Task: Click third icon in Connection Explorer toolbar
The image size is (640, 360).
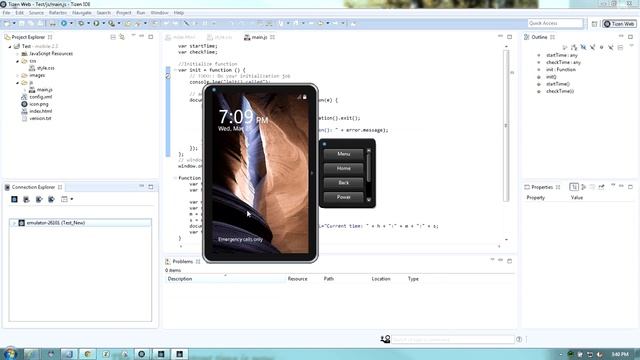Action: coord(39,199)
